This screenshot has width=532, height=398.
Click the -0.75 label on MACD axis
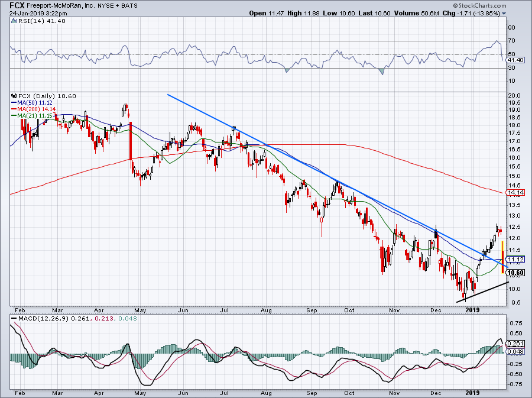coord(515,384)
